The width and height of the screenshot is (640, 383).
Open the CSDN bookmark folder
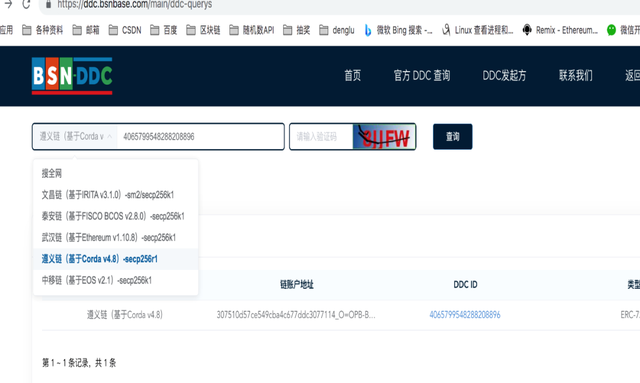tap(125, 30)
